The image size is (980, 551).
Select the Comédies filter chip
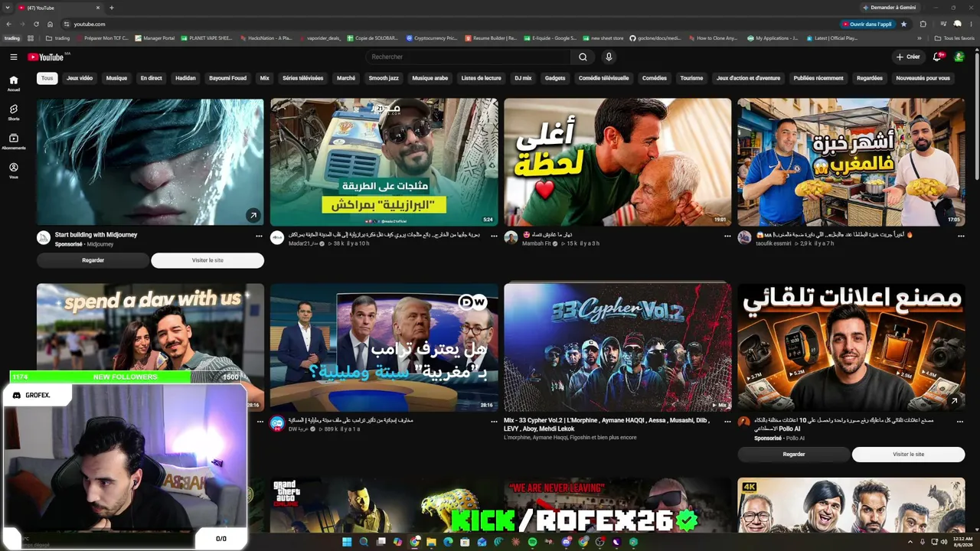(655, 78)
